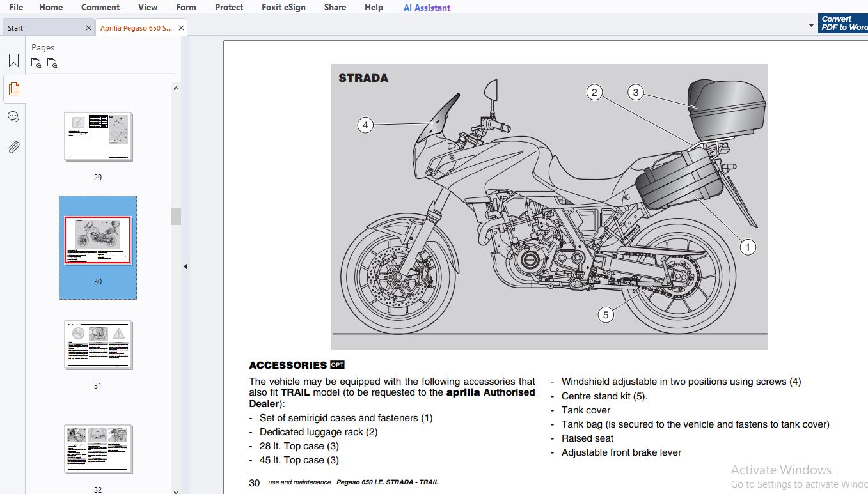Click 'Dedicated luggage rack (2)' line
This screenshot has height=494, width=868.
tap(319, 432)
